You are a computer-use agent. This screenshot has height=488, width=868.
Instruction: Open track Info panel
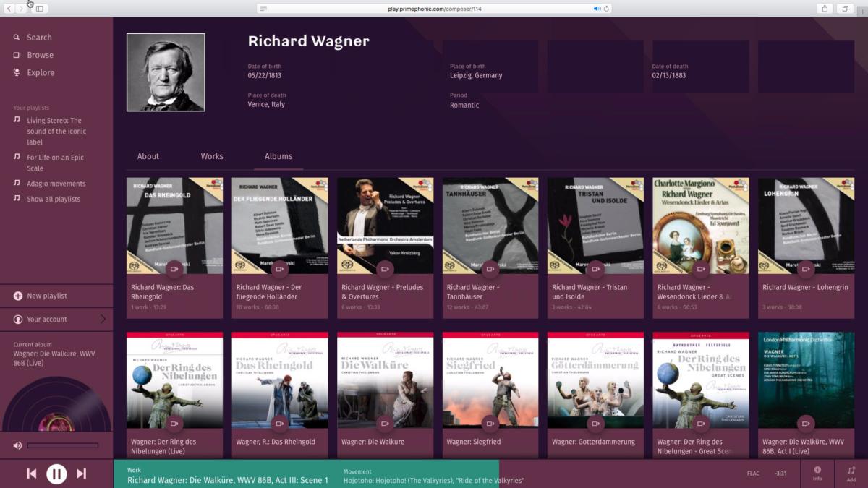click(817, 474)
